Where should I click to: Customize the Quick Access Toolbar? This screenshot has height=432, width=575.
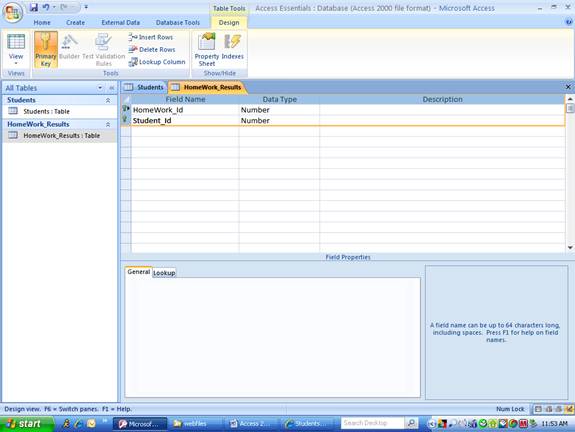86,7
